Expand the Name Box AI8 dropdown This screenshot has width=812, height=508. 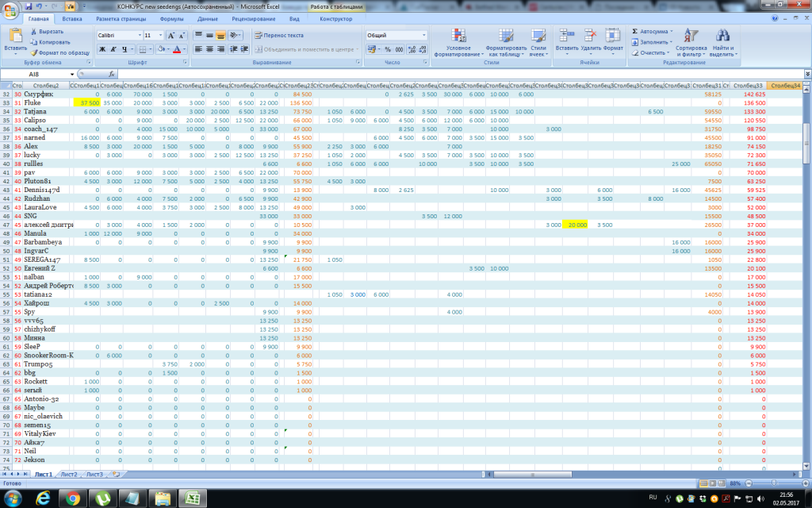(x=72, y=74)
